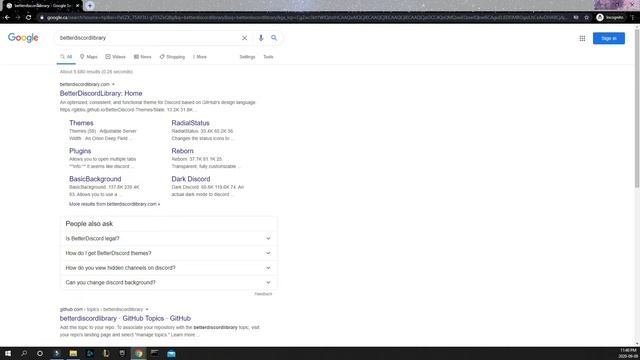Open Windows taskbar search
The width and height of the screenshot is (640, 360).
24,353
